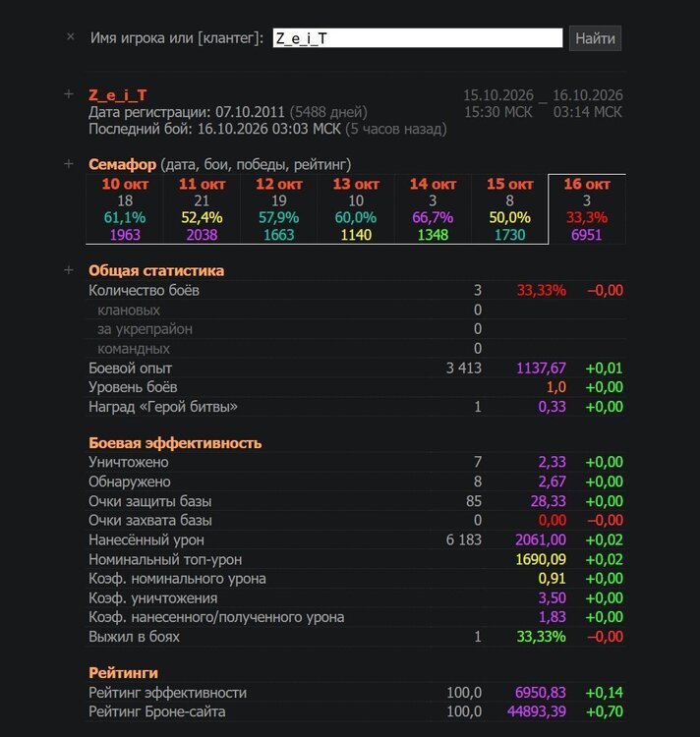This screenshot has height=737, width=700.
Task: Click the Уничтожено row label
Action: click(x=129, y=462)
